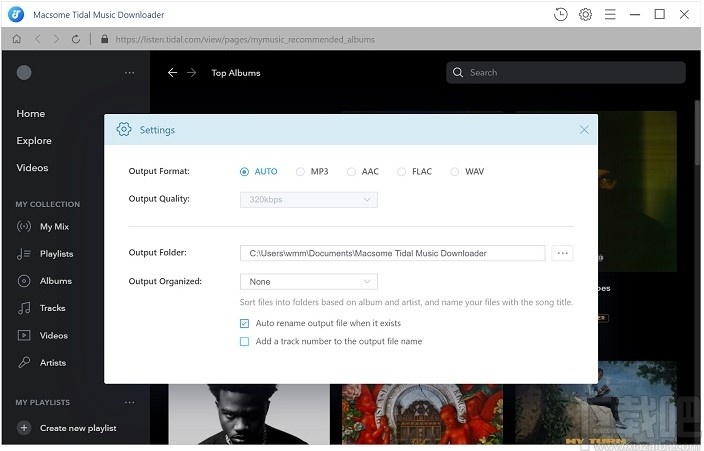Navigate forward in browser toolbar
The image size is (704, 451).
click(x=56, y=39)
